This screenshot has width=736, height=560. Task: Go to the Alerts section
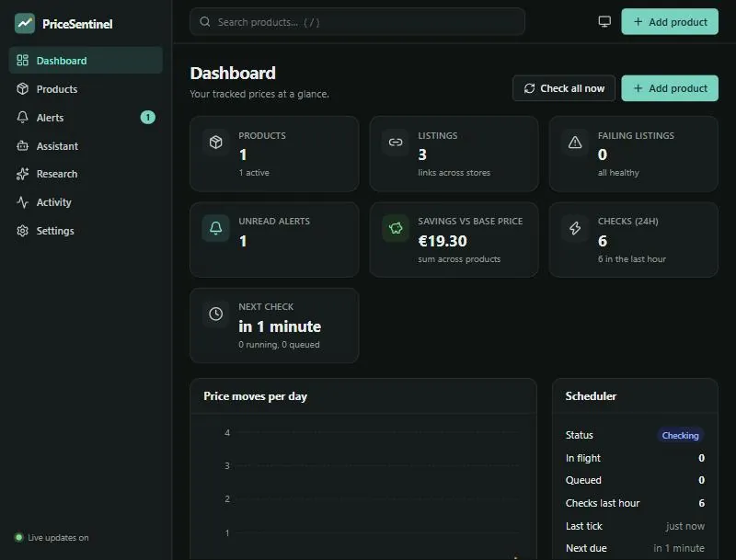[86, 118]
